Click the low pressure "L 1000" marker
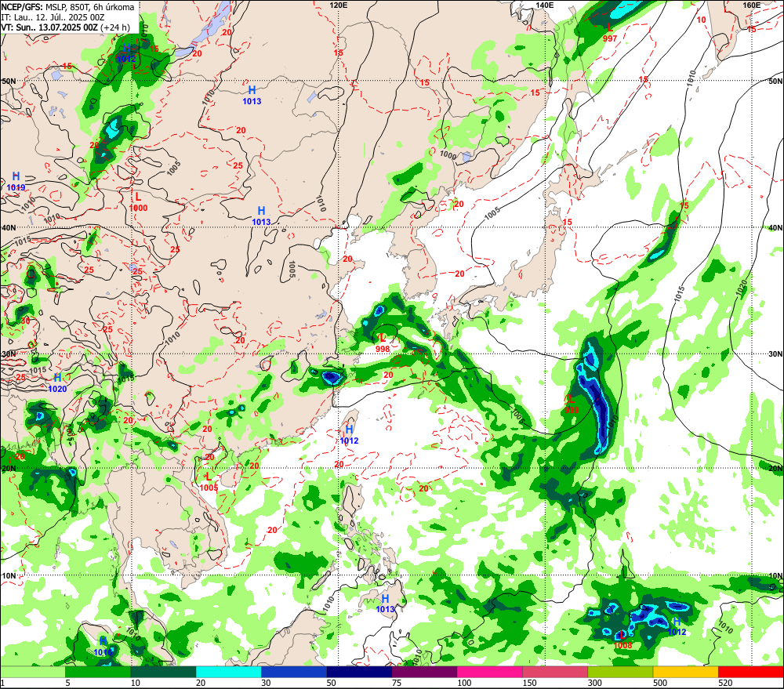The width and height of the screenshot is (784, 689). (x=138, y=202)
